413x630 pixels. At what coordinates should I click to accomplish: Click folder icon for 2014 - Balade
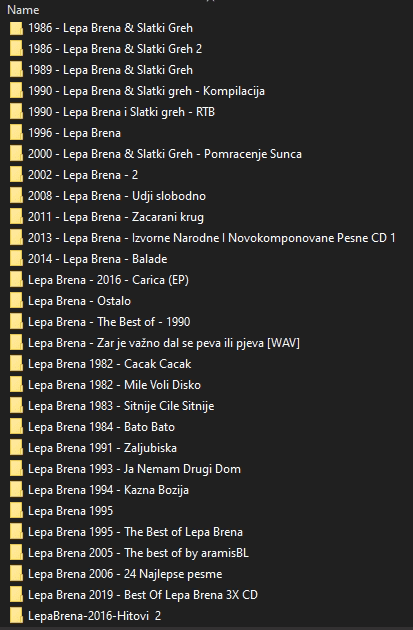point(16,259)
